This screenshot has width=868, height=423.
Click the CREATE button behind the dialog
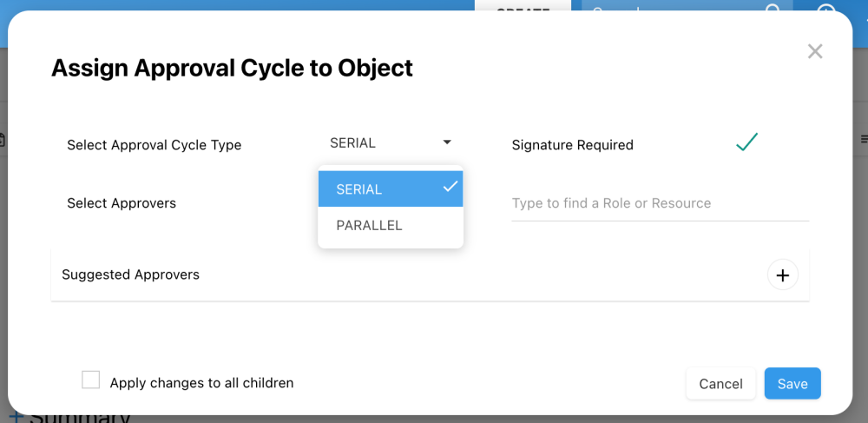[x=523, y=8]
